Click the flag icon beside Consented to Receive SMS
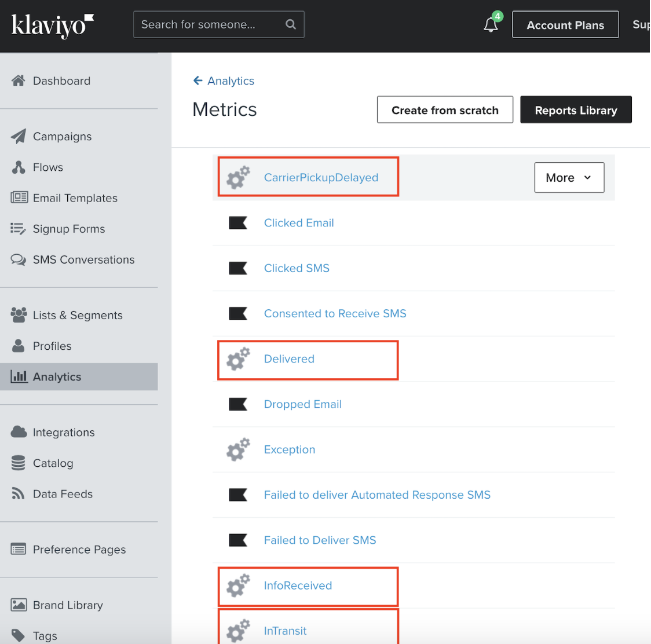 pos(238,313)
